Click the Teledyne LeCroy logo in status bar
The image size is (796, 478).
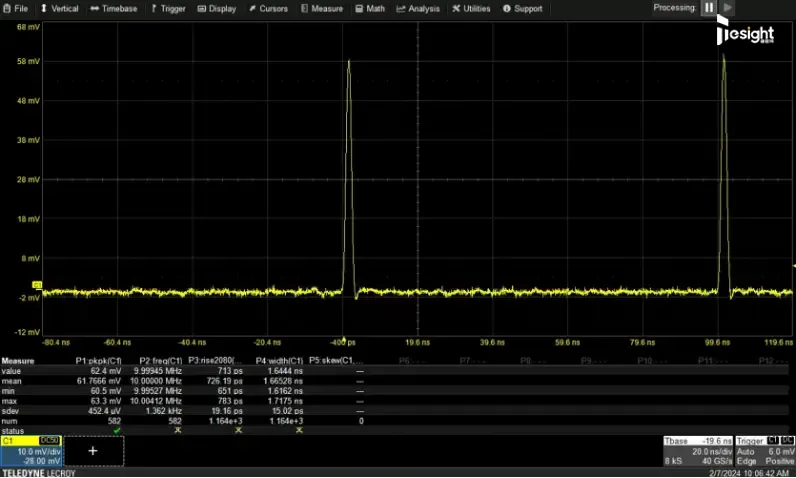pos(39,473)
